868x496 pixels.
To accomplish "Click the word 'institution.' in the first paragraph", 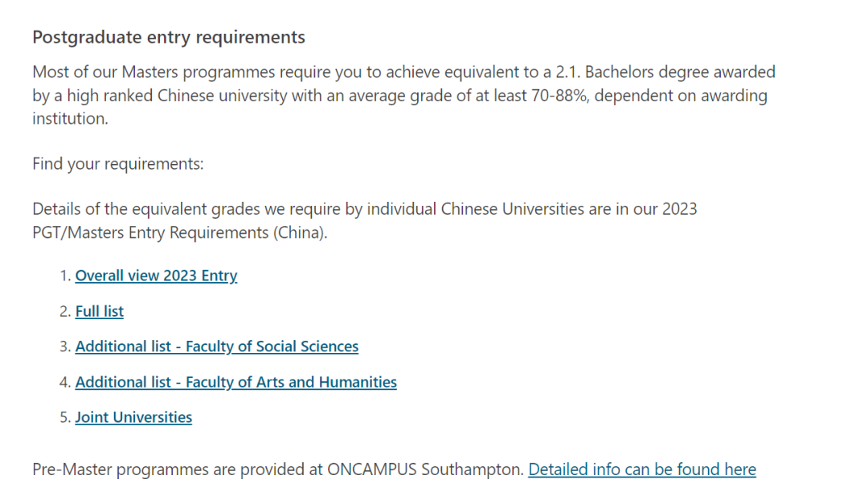I will point(70,118).
